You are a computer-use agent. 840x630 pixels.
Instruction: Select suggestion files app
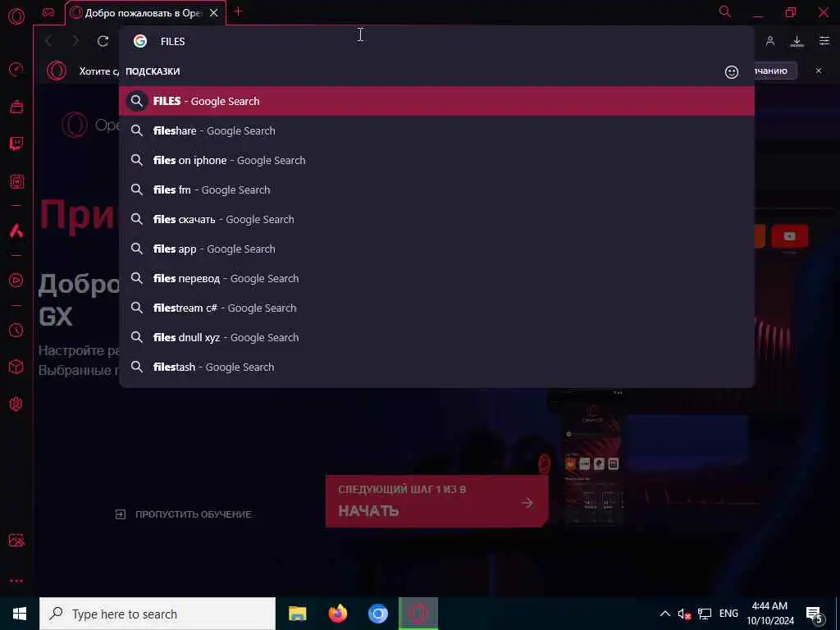click(x=436, y=249)
